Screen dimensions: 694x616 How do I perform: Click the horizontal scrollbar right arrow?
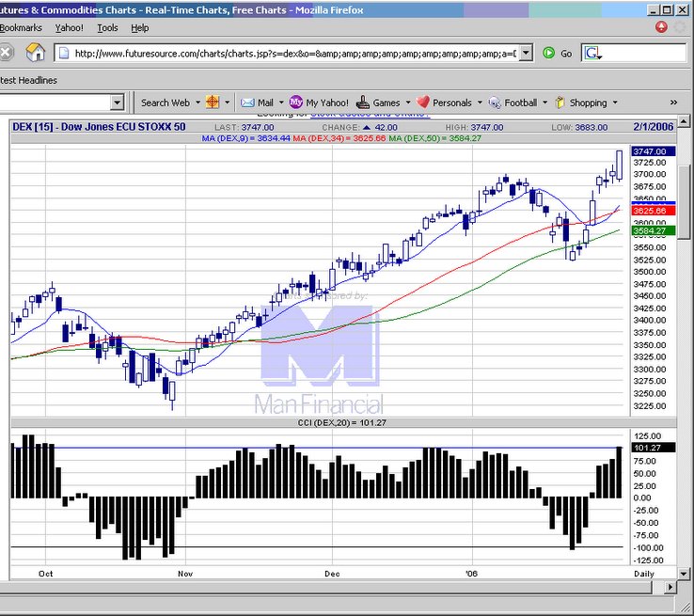click(670, 587)
